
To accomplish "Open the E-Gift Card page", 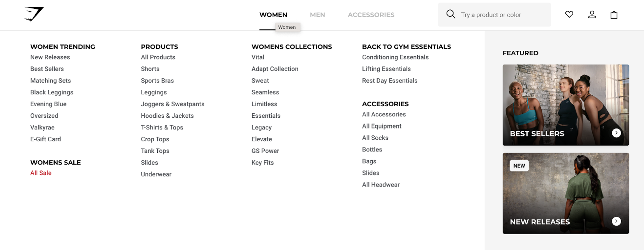I will pyautogui.click(x=45, y=139).
